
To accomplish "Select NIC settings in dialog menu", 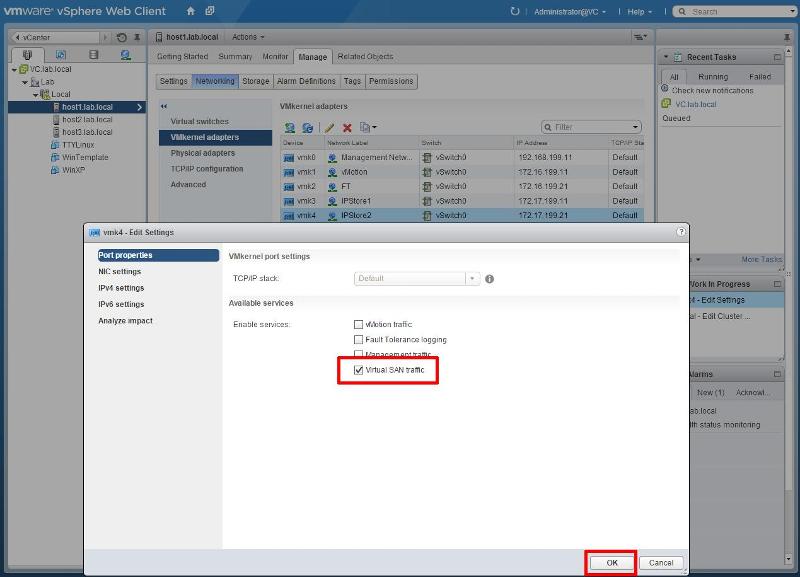I will click(x=119, y=271).
